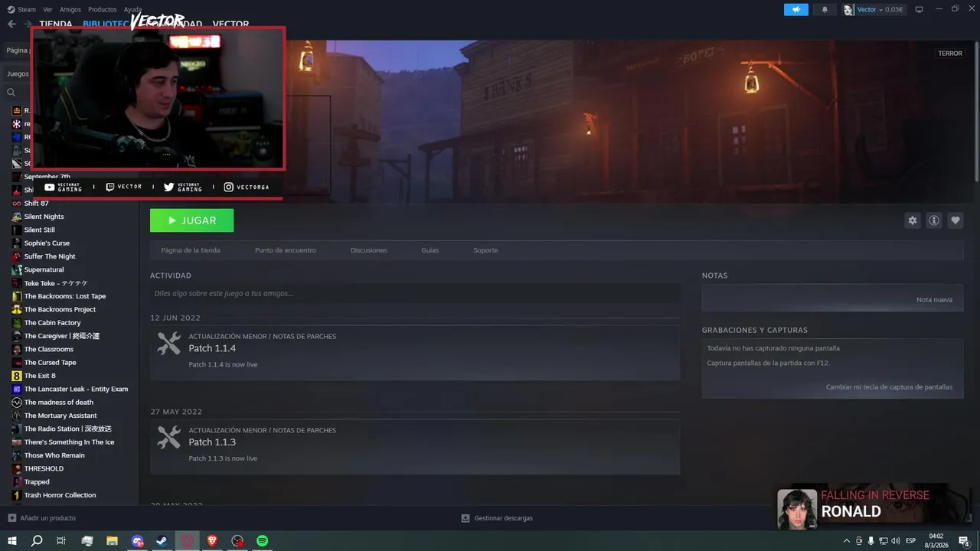Open Steam from the taskbar
This screenshot has height=551, width=980.
point(162,540)
